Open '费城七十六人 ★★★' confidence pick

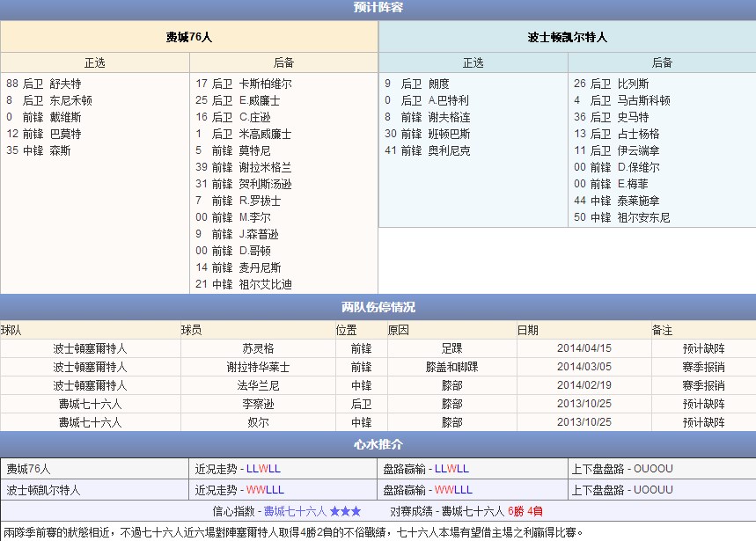(x=312, y=511)
